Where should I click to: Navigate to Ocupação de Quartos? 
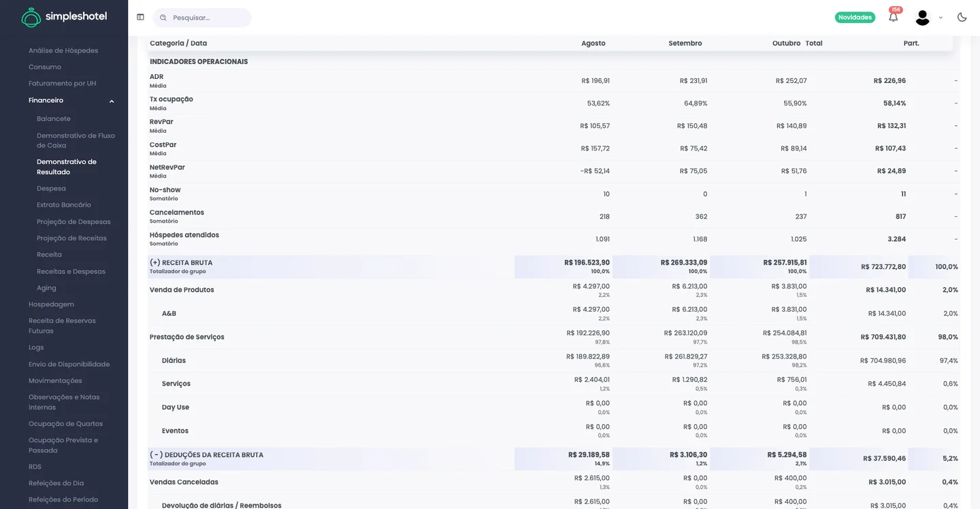pyautogui.click(x=65, y=423)
